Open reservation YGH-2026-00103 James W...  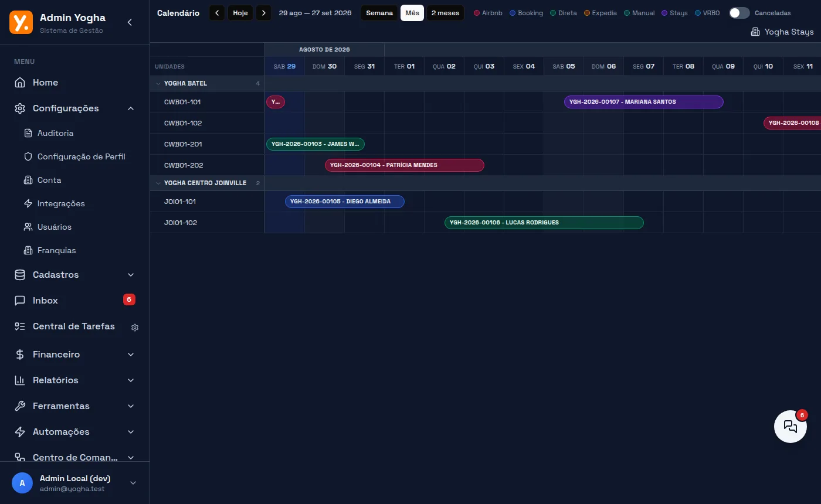315,144
